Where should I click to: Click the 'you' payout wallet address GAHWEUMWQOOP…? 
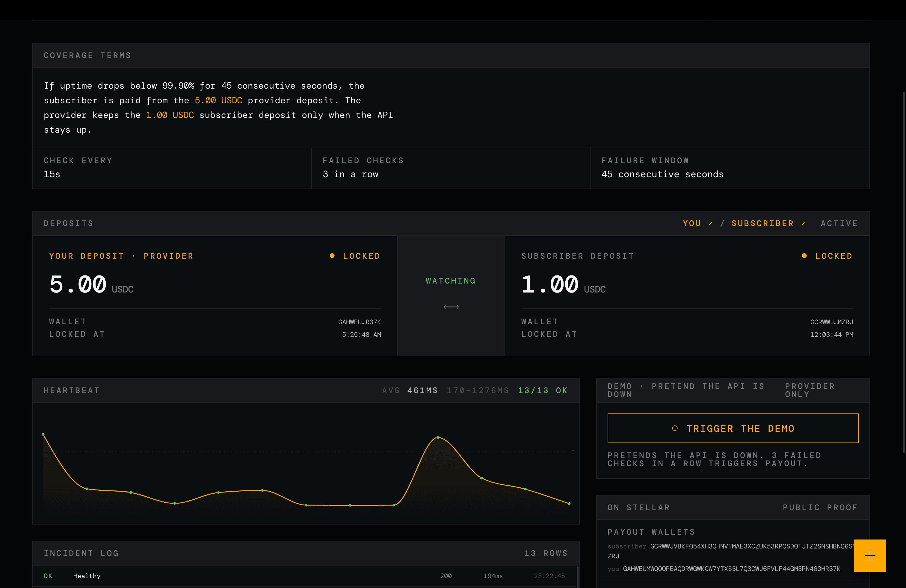pos(731,569)
